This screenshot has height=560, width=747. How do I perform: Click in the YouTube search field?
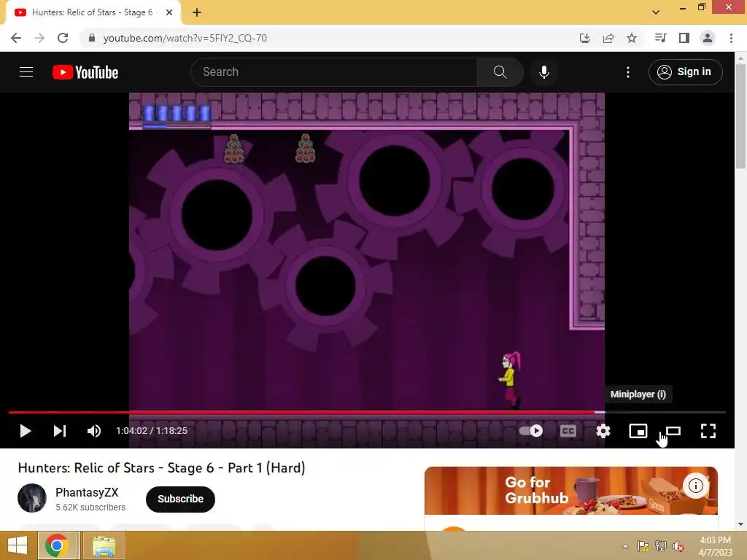coord(334,72)
